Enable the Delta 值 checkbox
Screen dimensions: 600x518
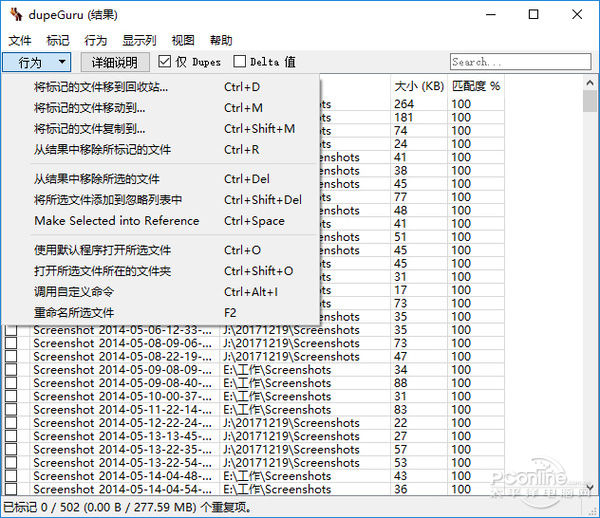click(x=240, y=62)
